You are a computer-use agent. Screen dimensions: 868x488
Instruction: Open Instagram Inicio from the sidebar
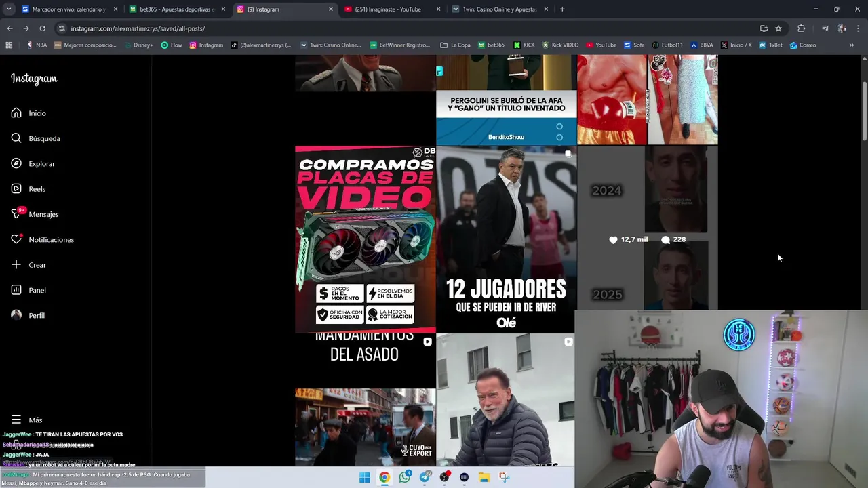pos(28,113)
